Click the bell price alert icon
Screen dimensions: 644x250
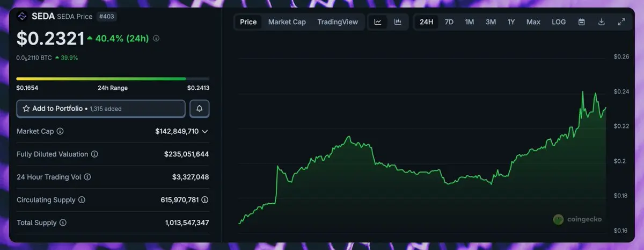(200, 109)
